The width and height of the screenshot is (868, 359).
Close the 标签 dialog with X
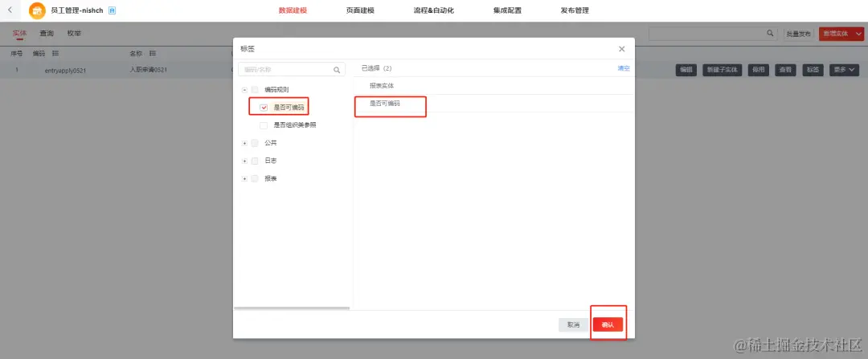621,49
